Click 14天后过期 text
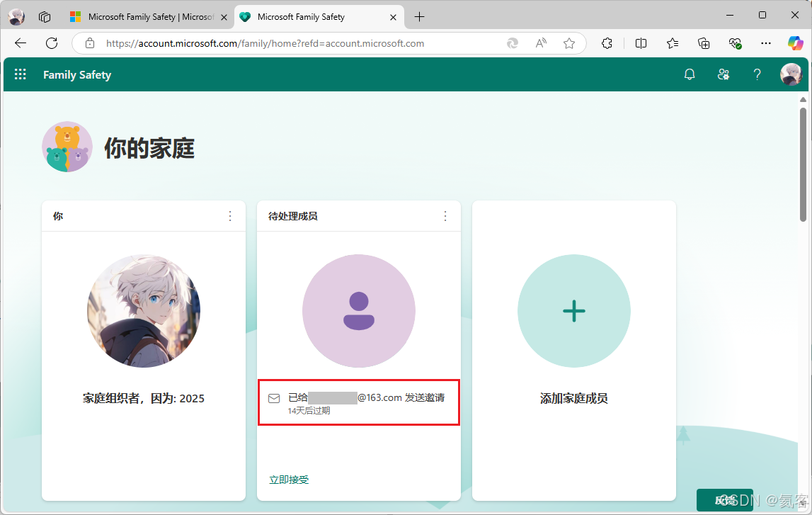This screenshot has height=515, width=812. click(x=309, y=411)
